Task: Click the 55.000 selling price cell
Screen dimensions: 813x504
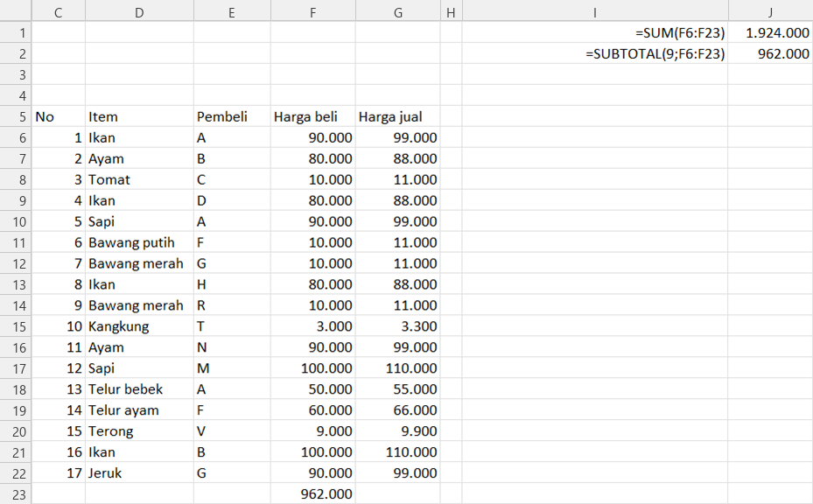Action: click(x=397, y=388)
